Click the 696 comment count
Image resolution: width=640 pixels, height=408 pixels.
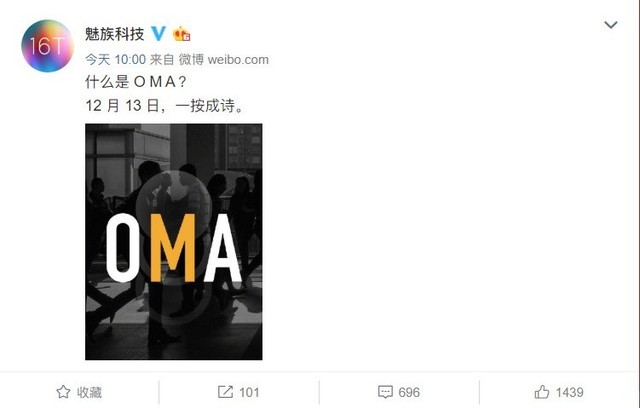(409, 392)
